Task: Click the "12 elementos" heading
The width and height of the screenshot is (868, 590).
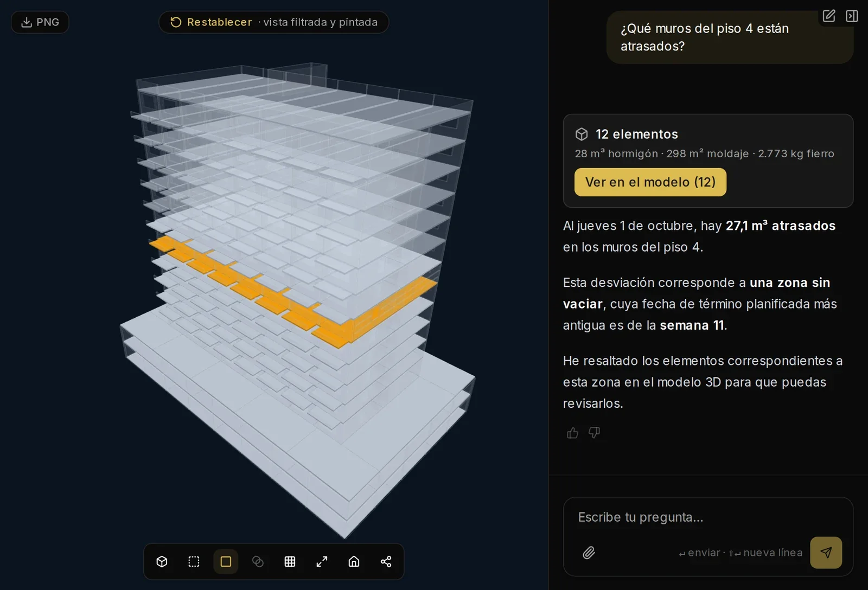Action: tap(636, 134)
